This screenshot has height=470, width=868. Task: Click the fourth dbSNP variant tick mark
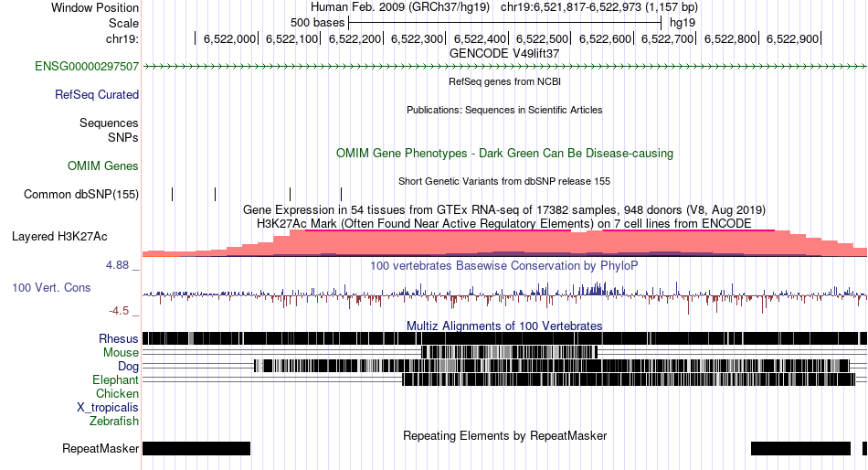pyautogui.click(x=342, y=194)
